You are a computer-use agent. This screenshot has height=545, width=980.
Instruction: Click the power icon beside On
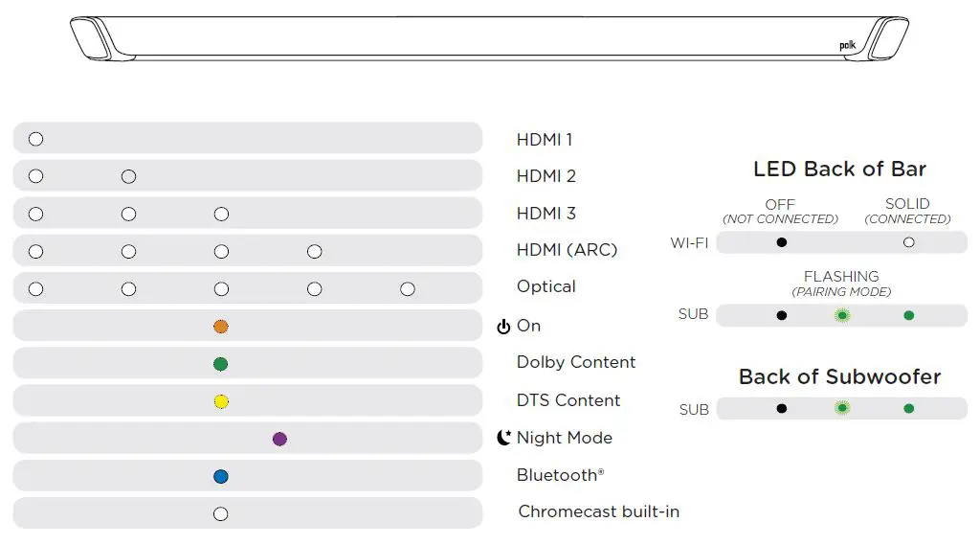click(x=503, y=327)
